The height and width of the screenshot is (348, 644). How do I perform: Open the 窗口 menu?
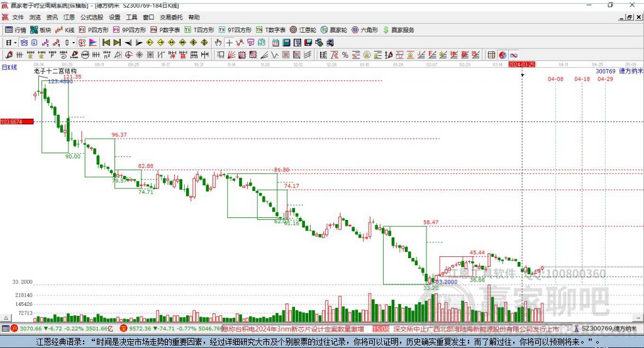148,17
